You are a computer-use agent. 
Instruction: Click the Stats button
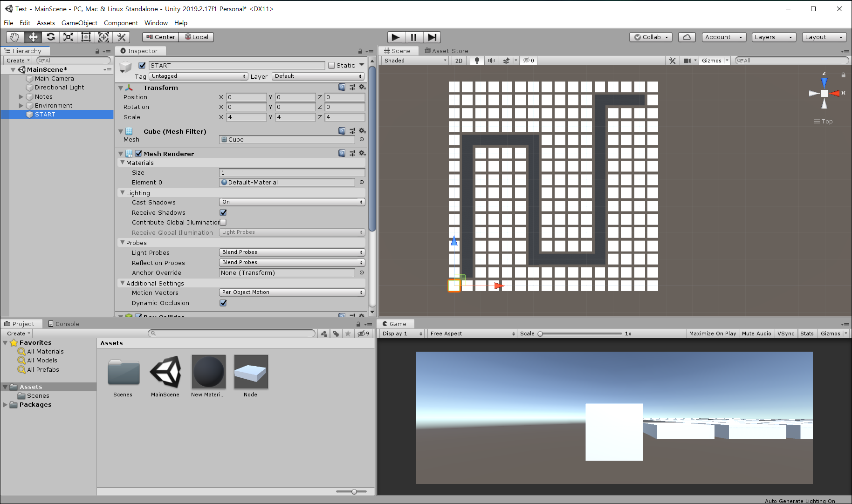pos(807,334)
